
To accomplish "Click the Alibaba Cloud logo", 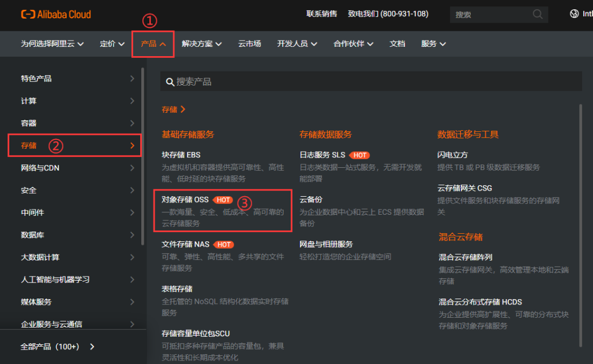I will [56, 14].
